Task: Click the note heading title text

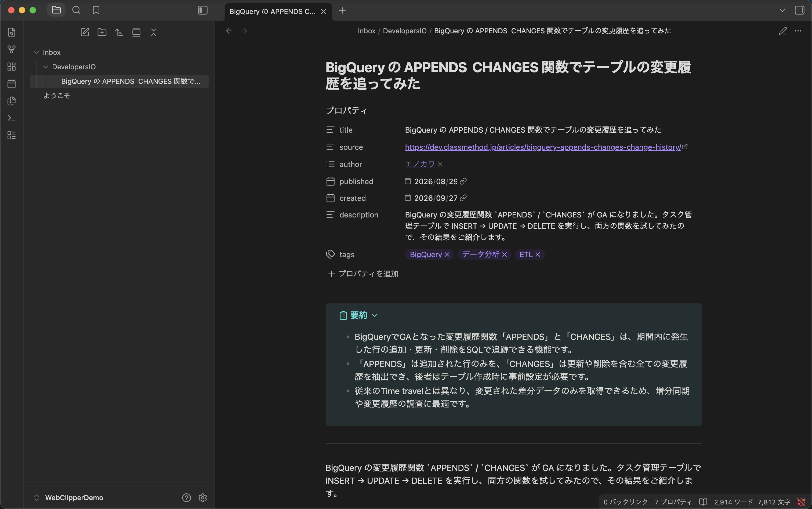Action: 508,75
